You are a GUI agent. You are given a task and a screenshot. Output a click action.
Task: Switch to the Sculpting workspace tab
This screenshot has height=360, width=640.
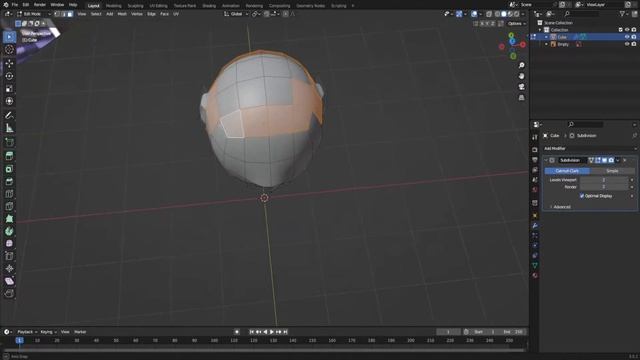[x=135, y=6]
